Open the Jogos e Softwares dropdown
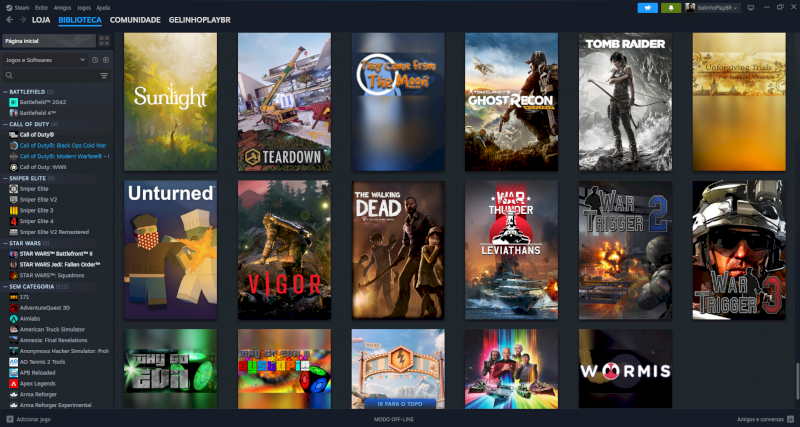800x427 pixels. (x=45, y=60)
